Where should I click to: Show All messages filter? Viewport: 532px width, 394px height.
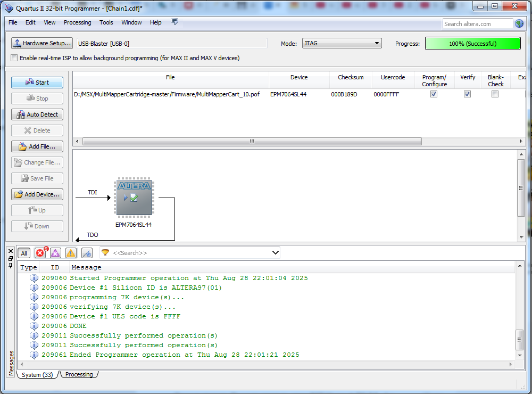(x=24, y=253)
